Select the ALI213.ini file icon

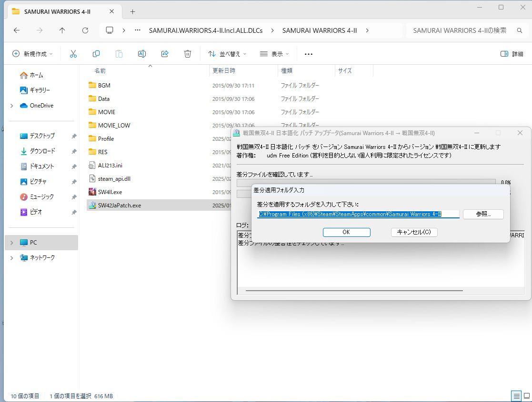click(92, 166)
